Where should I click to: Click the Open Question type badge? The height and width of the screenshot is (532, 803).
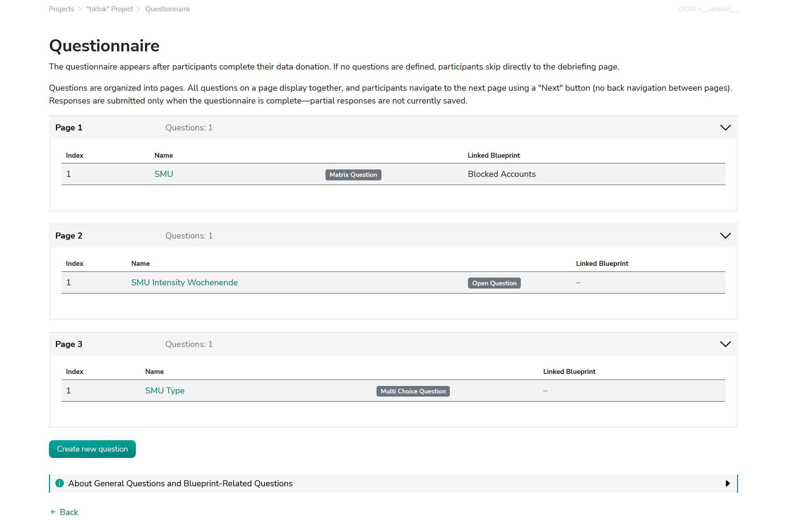[494, 283]
